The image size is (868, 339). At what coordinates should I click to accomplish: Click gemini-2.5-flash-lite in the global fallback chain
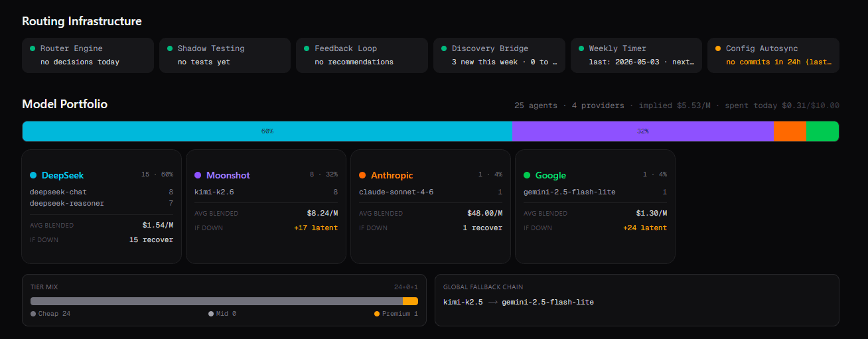pos(547,302)
